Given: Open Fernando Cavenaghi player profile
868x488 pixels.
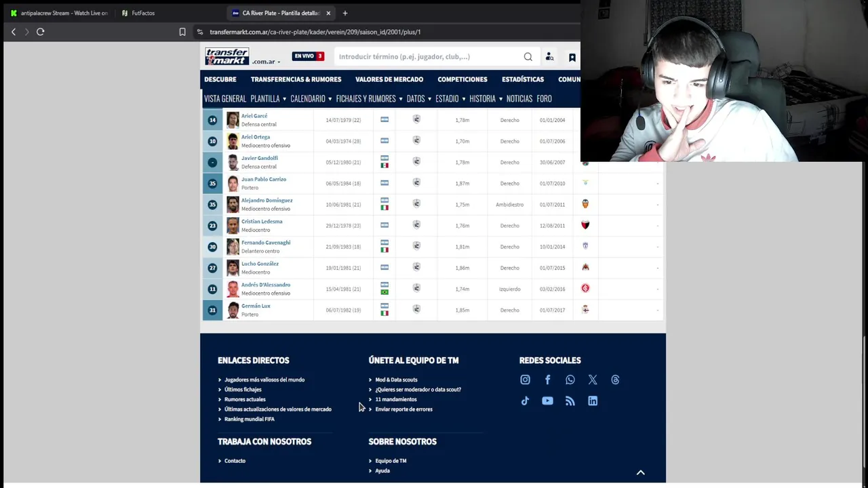Looking at the screenshot, I should point(266,243).
